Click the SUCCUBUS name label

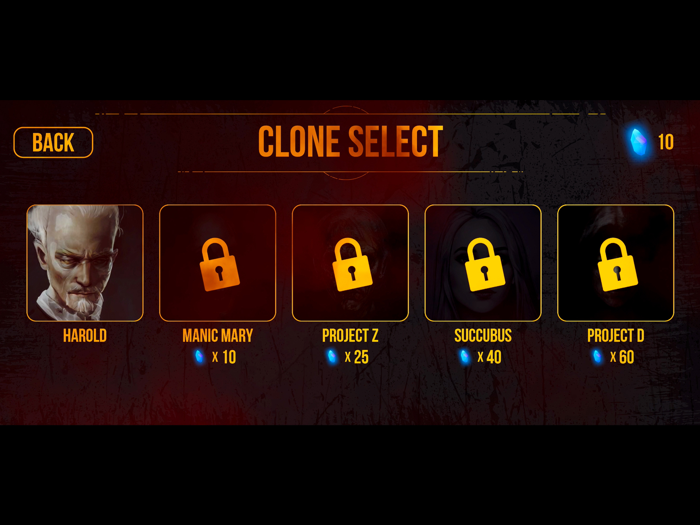pos(483,336)
